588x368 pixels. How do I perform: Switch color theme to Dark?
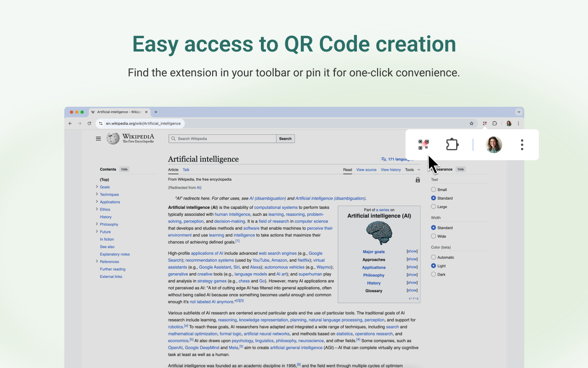[433, 274]
